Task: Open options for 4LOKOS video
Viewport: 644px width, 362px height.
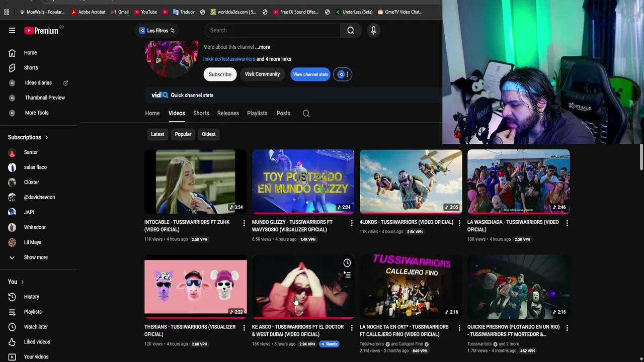Action: click(x=459, y=223)
